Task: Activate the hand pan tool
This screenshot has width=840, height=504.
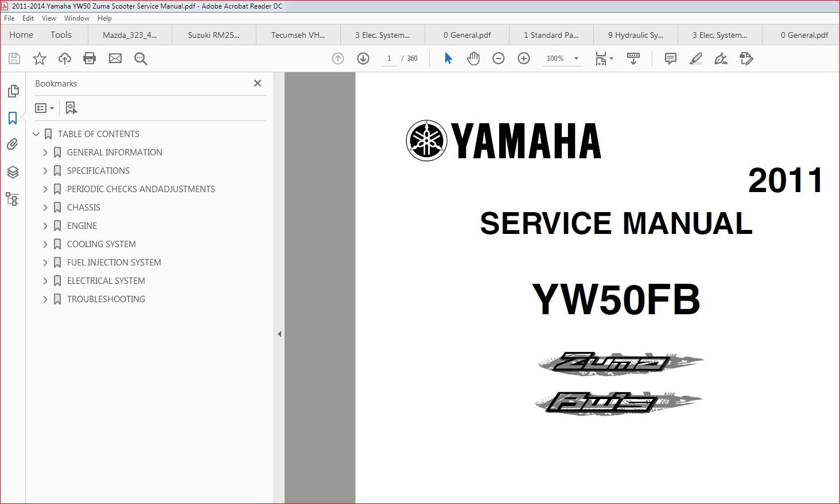Action: click(x=473, y=58)
